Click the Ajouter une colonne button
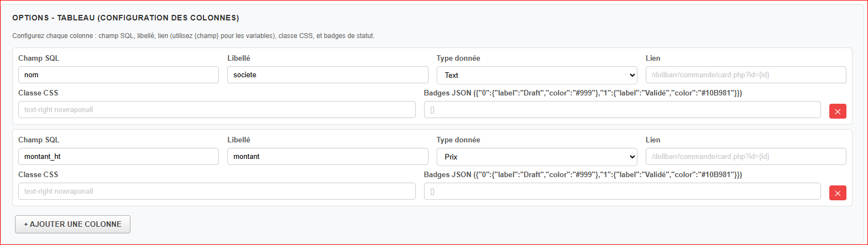The image size is (868, 245). [x=72, y=224]
